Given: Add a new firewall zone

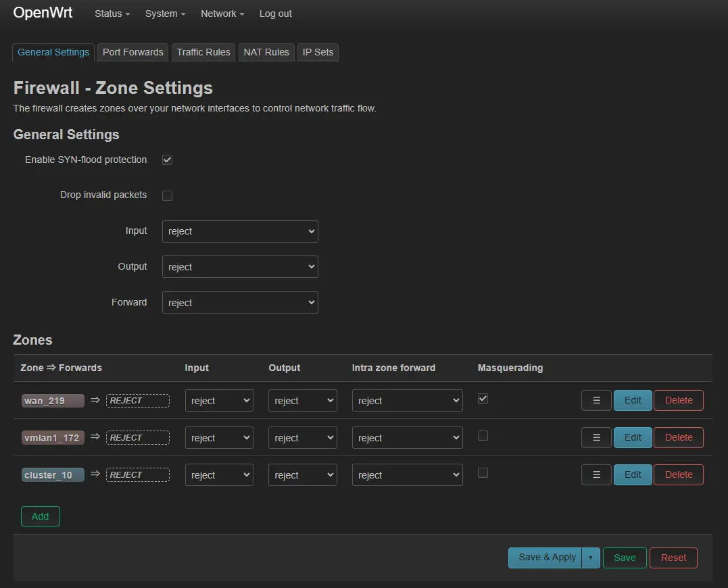Looking at the screenshot, I should tap(41, 516).
